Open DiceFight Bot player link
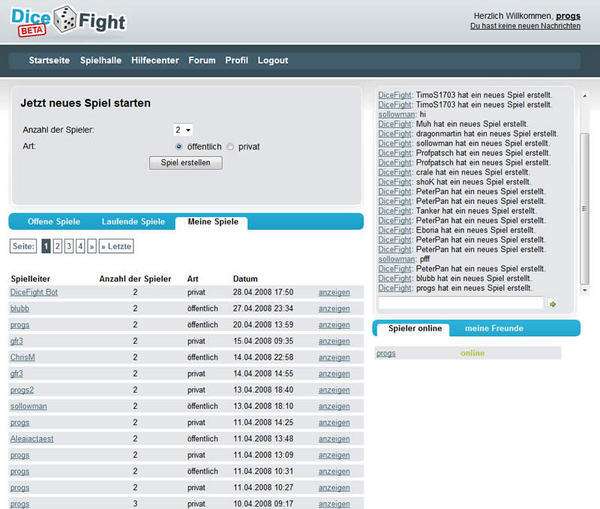The width and height of the screenshot is (600, 509). pos(34,292)
